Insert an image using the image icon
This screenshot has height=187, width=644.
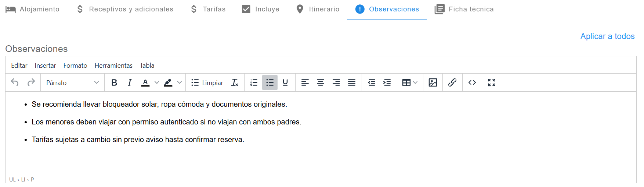tap(433, 82)
